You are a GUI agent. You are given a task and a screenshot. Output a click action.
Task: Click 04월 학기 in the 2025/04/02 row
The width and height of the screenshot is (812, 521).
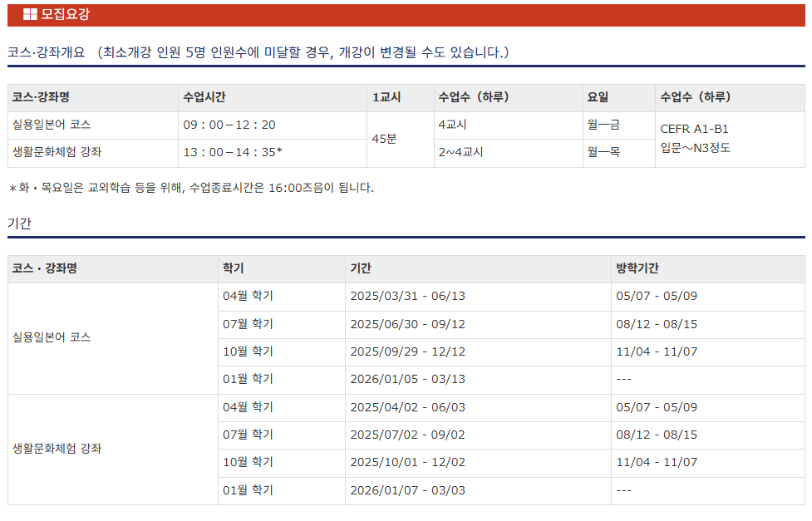click(248, 407)
